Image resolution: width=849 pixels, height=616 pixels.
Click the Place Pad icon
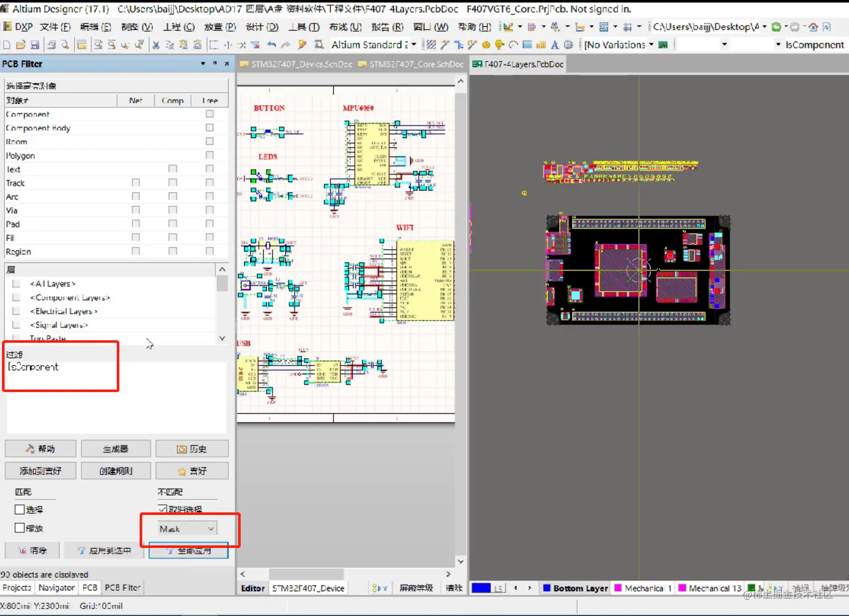499,45
